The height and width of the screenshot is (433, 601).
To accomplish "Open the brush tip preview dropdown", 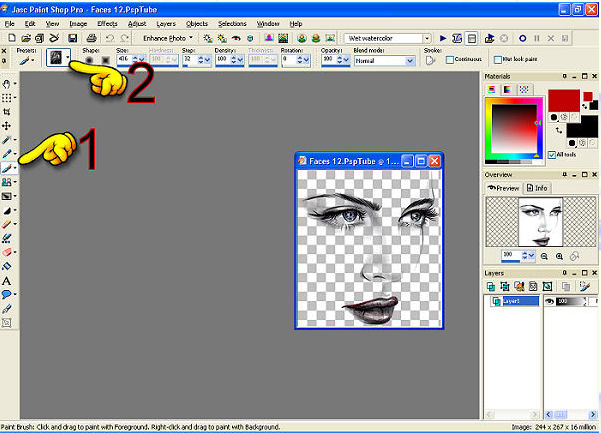I will pyautogui.click(x=67, y=58).
